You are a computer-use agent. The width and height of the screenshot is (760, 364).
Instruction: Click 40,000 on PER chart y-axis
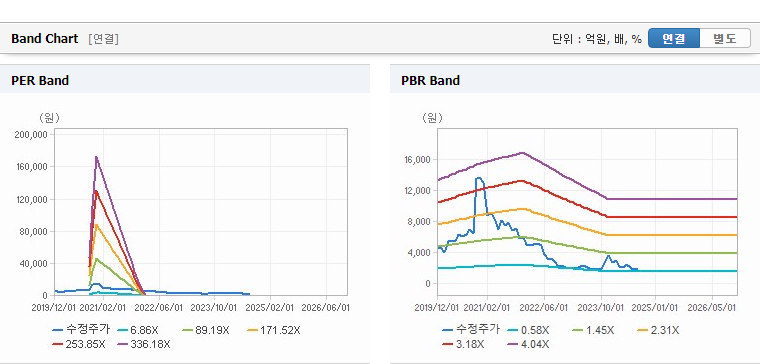click(x=33, y=264)
